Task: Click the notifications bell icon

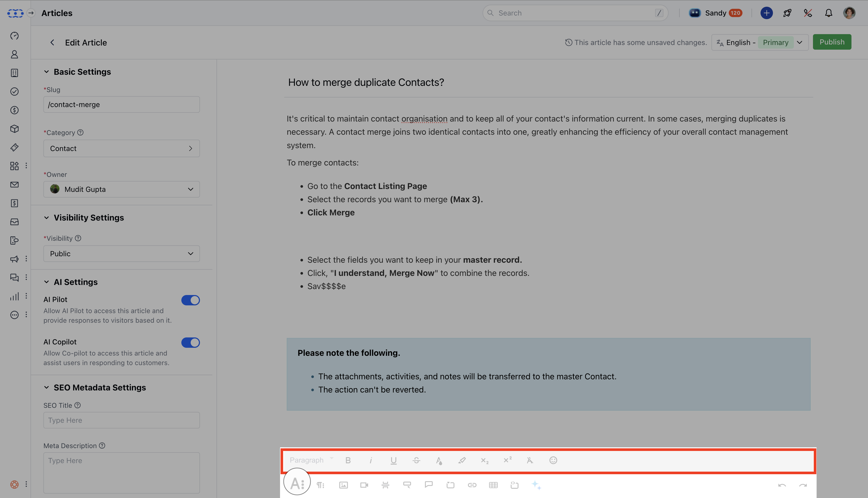Action: coord(828,13)
